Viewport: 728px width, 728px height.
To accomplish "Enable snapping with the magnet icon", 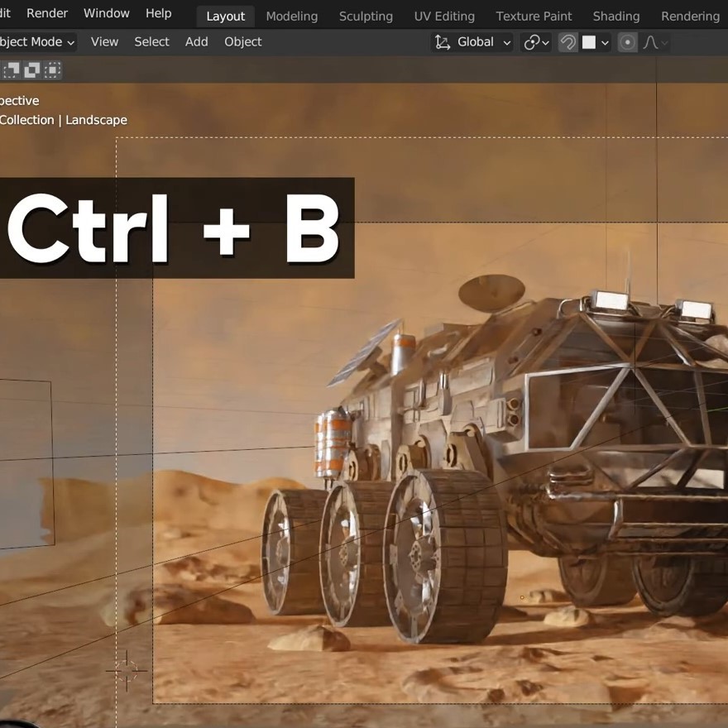I will pos(568,42).
